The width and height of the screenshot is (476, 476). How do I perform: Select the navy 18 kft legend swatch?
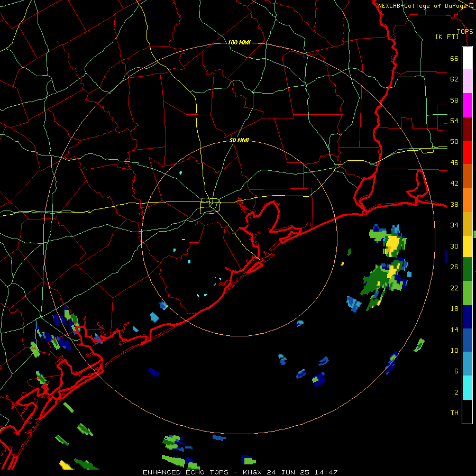tap(467, 317)
